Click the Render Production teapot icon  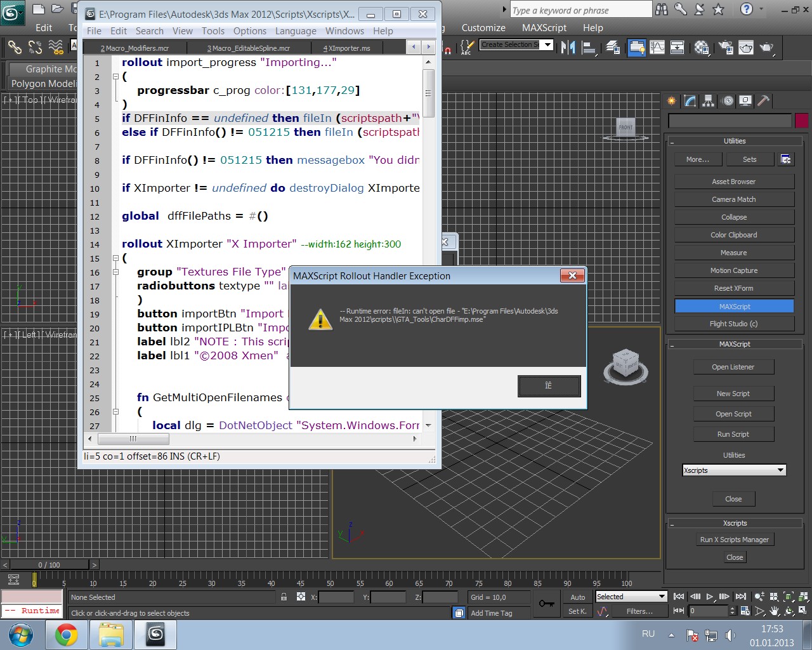[767, 47]
